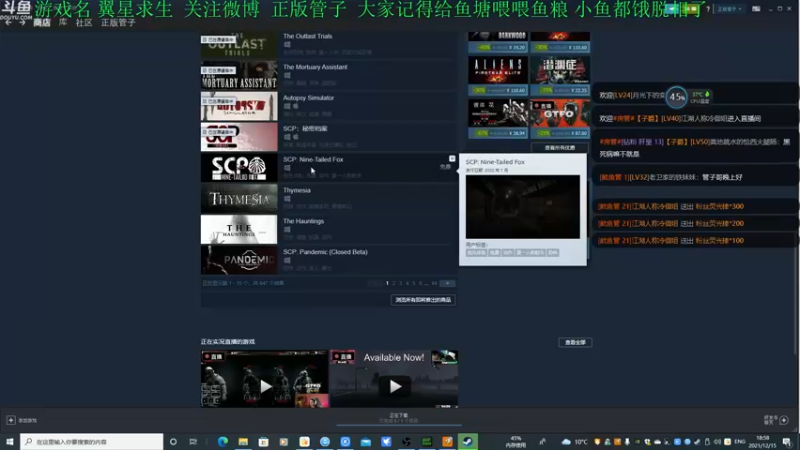The width and height of the screenshot is (800, 450).
Task: Click the 查看所有优惠 button
Action: coord(560,147)
